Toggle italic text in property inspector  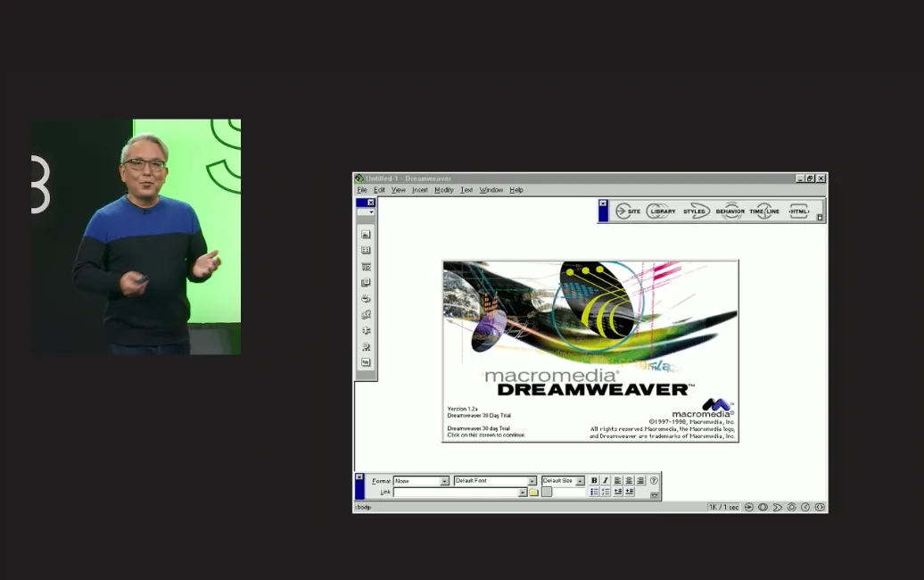pyautogui.click(x=606, y=480)
